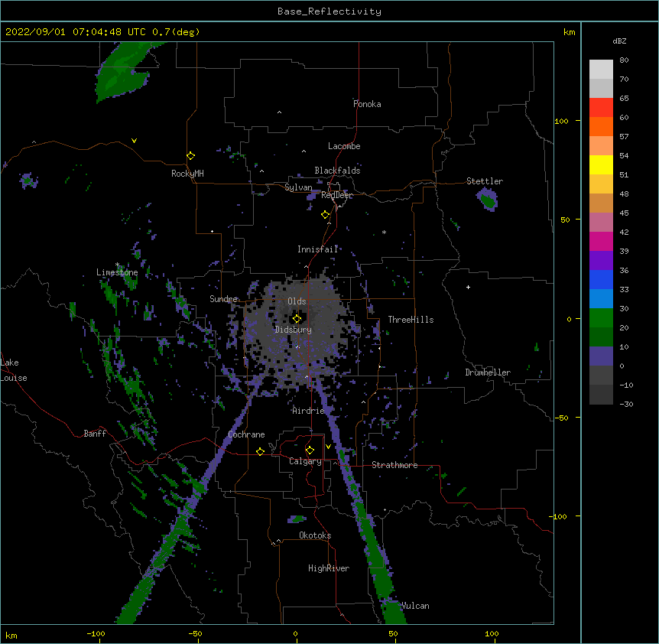Click the -50 tick on right vertical axis
This screenshot has height=644, width=659.
[x=561, y=418]
